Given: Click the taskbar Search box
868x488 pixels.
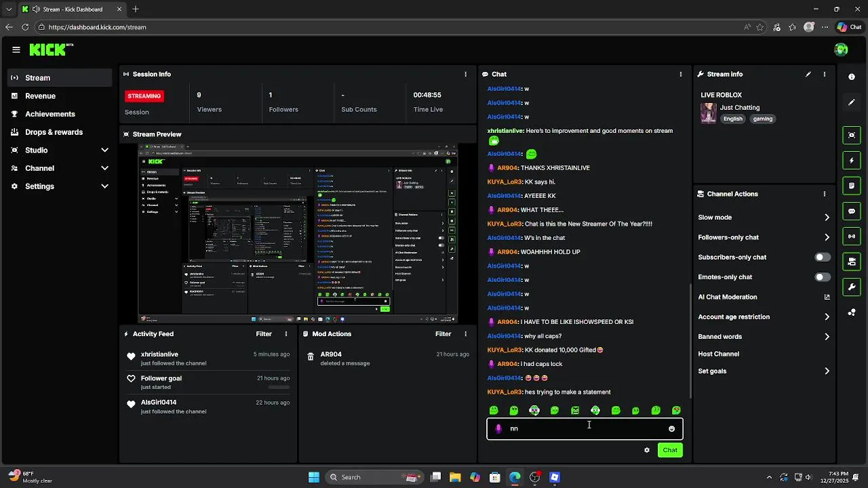Looking at the screenshot, I should click(x=373, y=477).
